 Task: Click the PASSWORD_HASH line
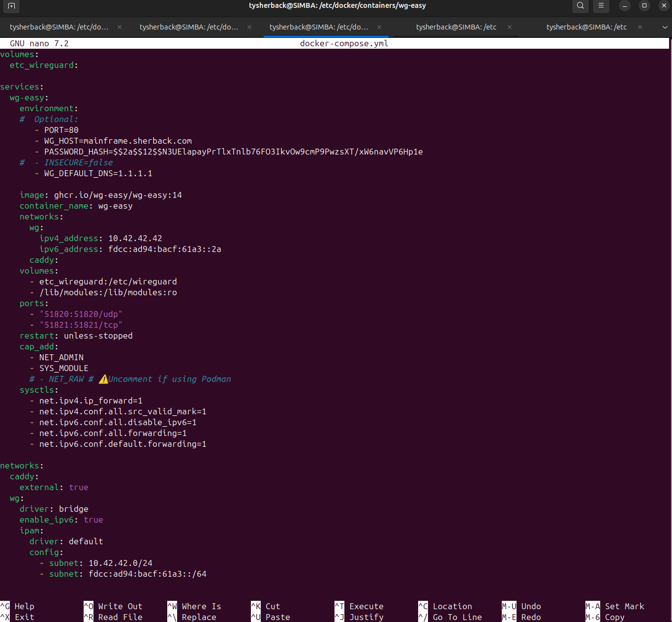pyautogui.click(x=229, y=152)
